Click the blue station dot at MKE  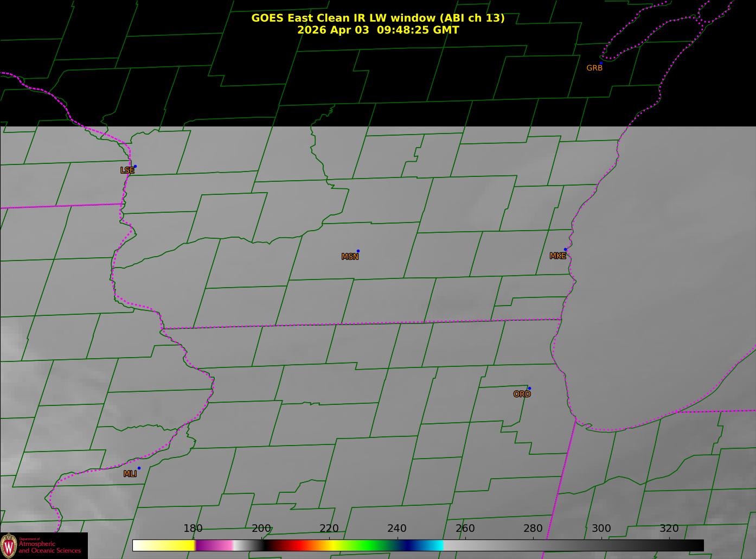coord(565,250)
